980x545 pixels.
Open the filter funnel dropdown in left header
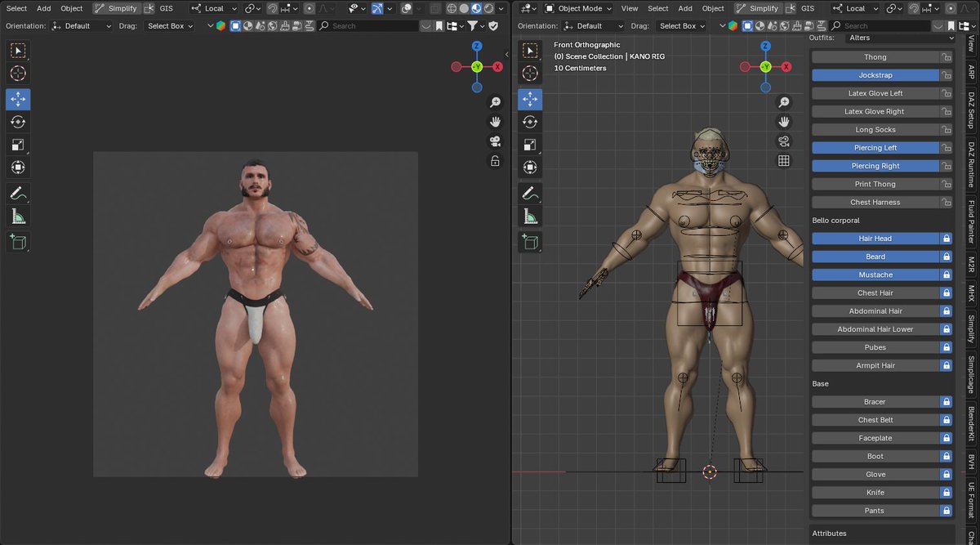(x=476, y=26)
